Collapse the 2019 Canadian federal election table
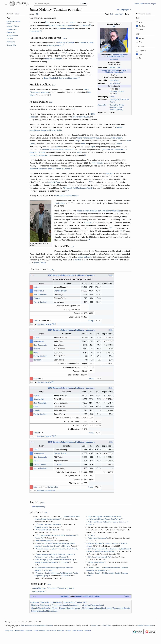 pyautogui.click(x=111, y=388)
